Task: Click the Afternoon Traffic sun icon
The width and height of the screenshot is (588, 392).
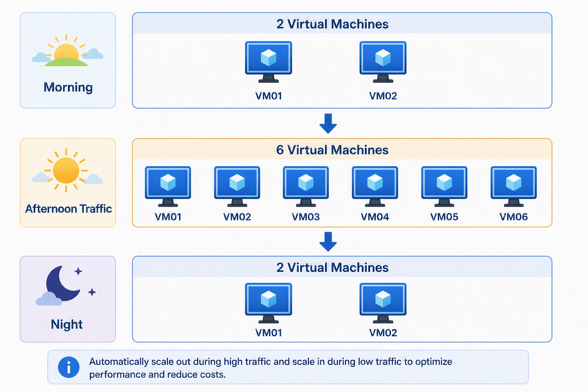Action: tap(67, 170)
